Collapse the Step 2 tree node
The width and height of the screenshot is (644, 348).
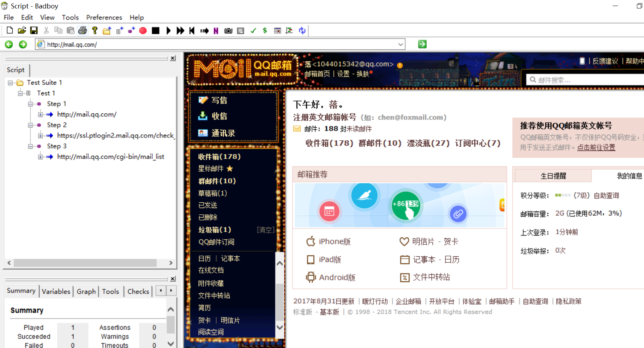(30, 125)
